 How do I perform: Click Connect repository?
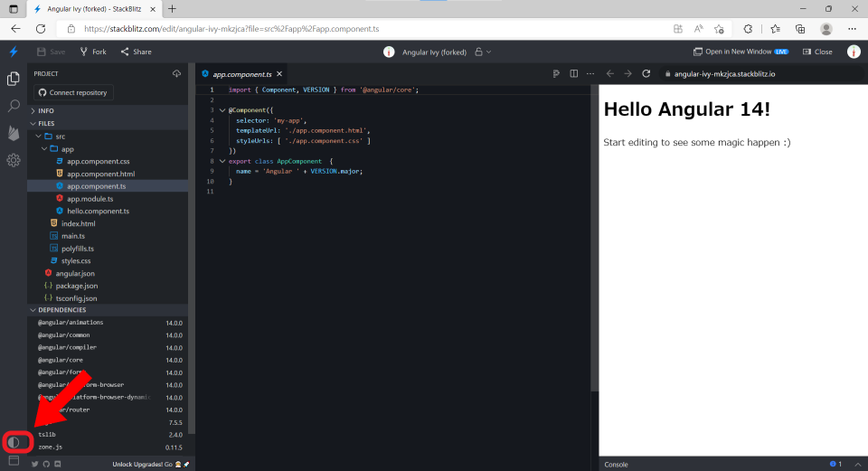tap(73, 92)
